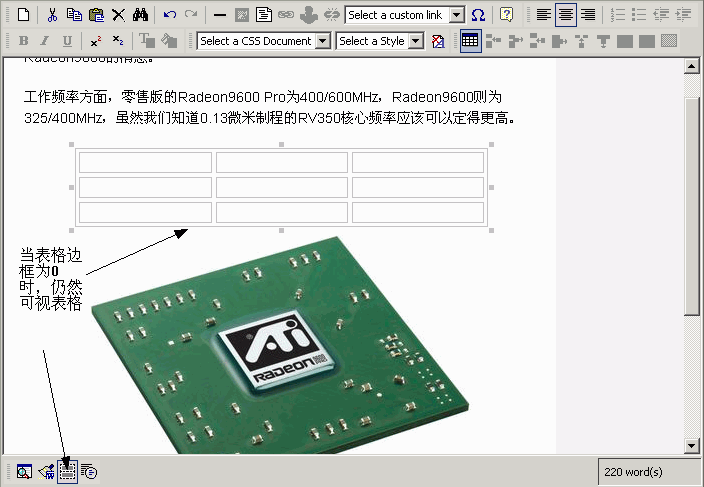Screen dimensions: 704x487
Task: Click the word count icon in bottom toolbar
Action: pos(89,472)
